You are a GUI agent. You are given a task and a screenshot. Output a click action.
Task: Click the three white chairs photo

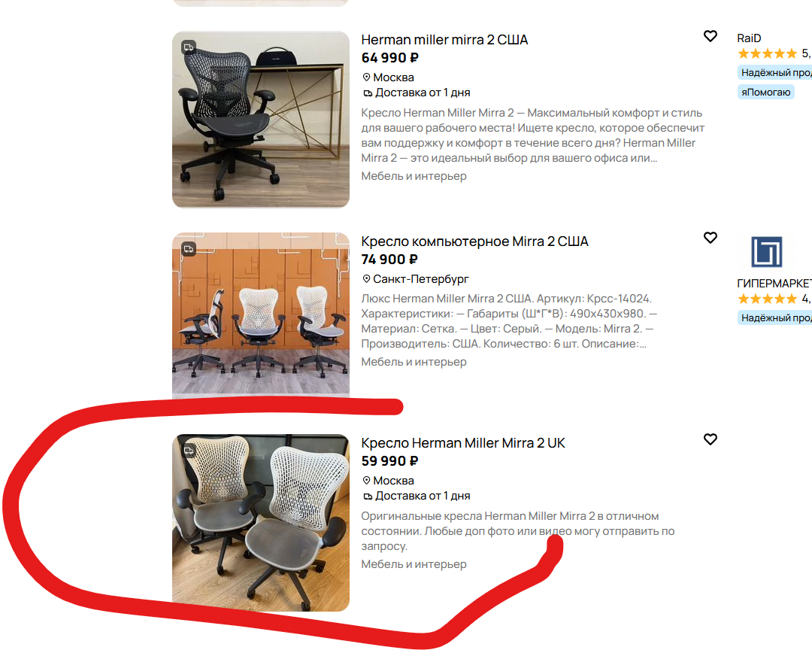point(260,315)
